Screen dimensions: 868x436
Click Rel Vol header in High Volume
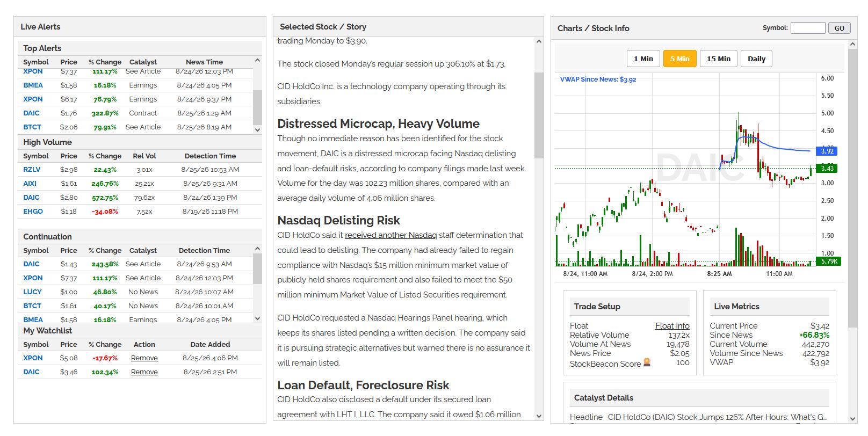(x=144, y=156)
